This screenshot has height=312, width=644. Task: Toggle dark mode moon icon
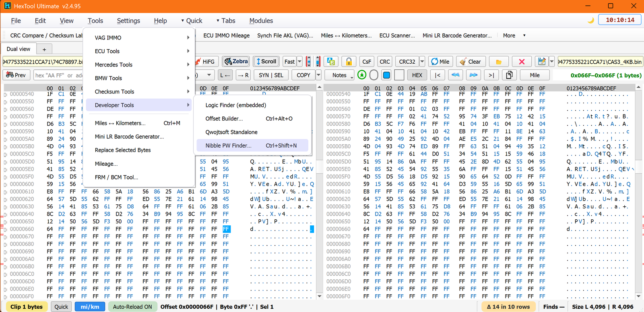[591, 20]
